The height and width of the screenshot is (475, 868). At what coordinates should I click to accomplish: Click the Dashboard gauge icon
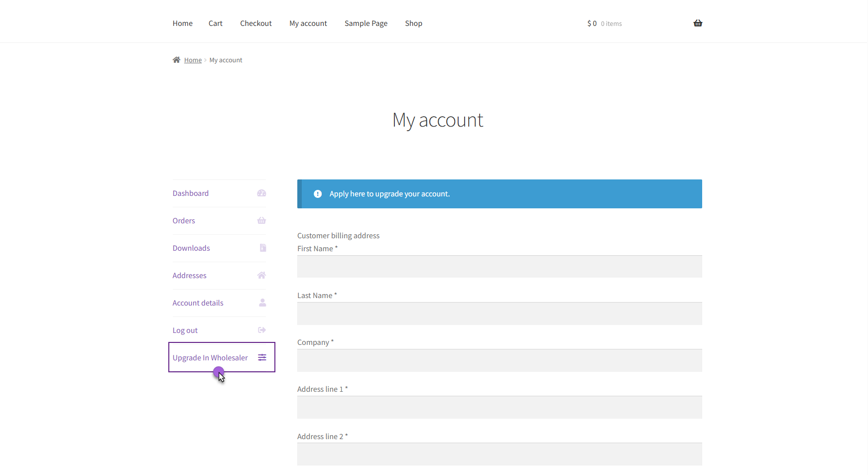(261, 193)
